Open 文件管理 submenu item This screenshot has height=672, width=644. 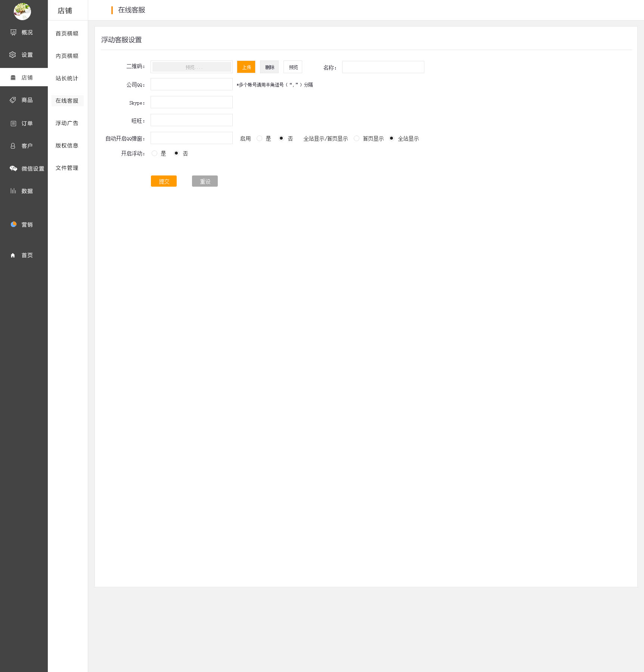pos(67,168)
